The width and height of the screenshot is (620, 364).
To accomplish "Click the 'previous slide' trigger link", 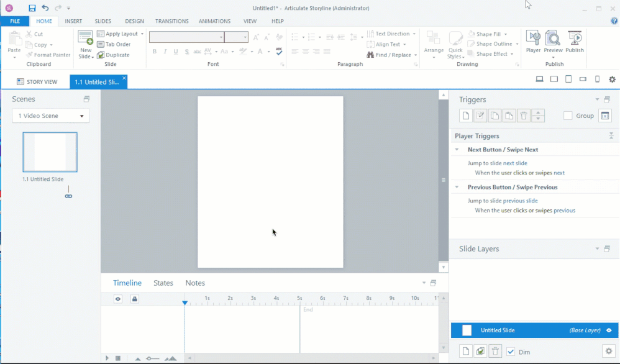I will [x=521, y=201].
